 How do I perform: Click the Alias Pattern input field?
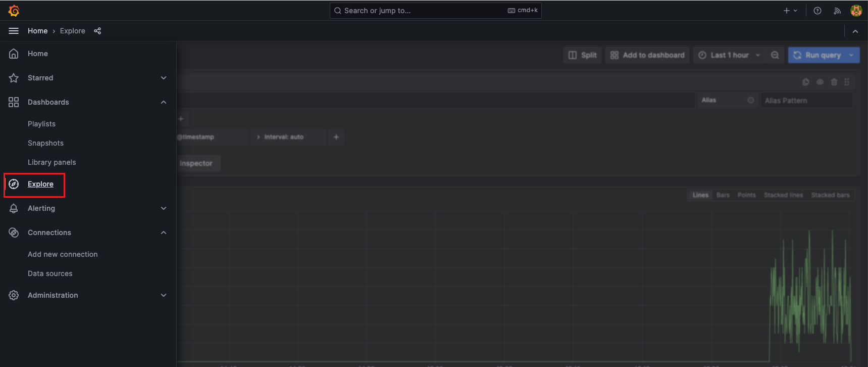[806, 101]
